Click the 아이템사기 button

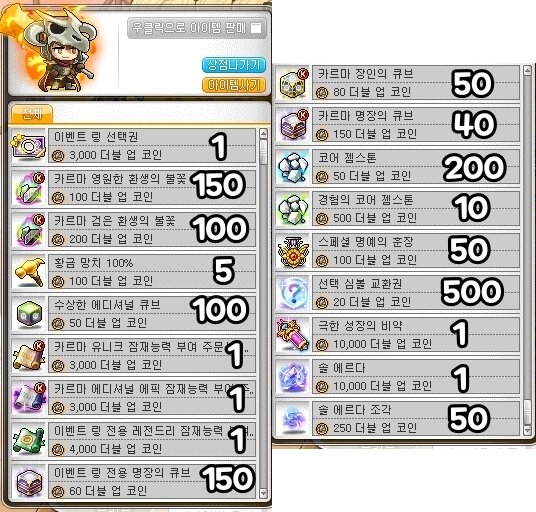tap(234, 85)
